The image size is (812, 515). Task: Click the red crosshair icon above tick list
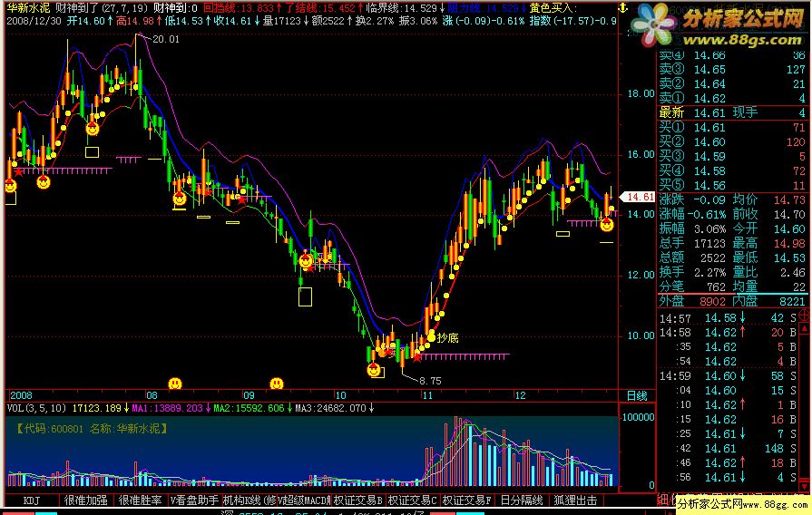804,315
